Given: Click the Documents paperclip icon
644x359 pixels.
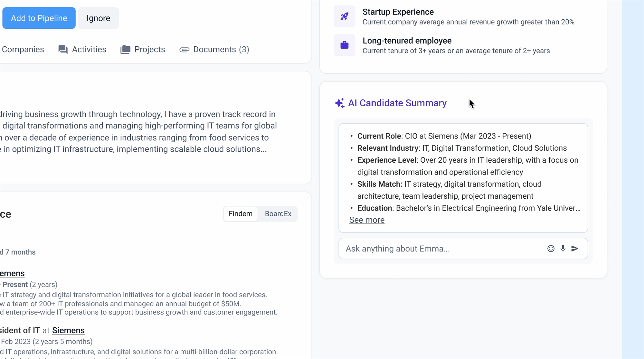Looking at the screenshot, I should [184, 50].
